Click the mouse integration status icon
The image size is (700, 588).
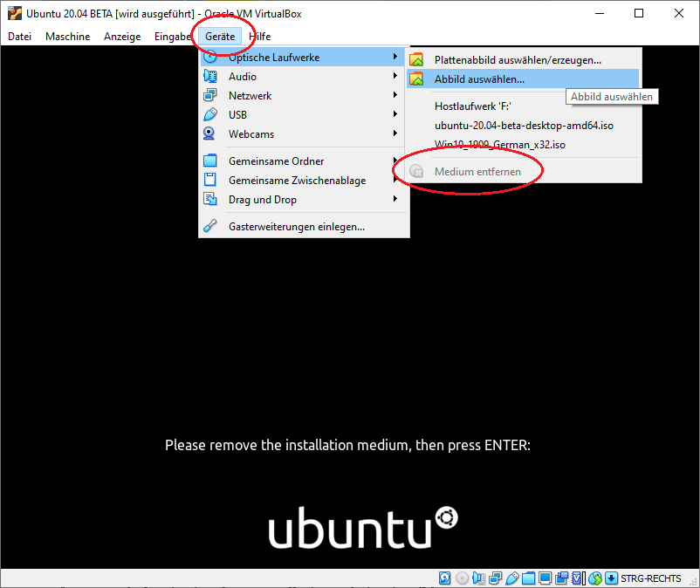[595, 578]
